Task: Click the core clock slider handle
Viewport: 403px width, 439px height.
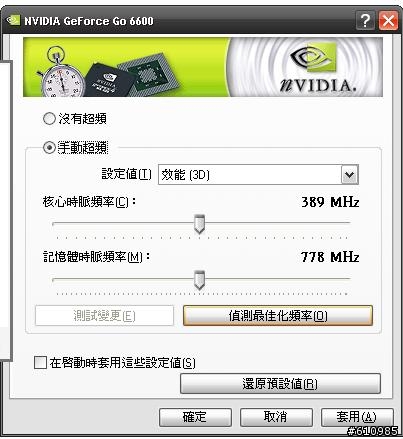Action: point(199,224)
